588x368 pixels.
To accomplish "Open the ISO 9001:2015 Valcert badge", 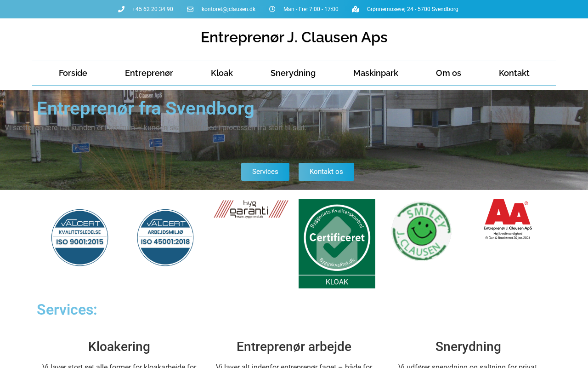I will (x=80, y=238).
